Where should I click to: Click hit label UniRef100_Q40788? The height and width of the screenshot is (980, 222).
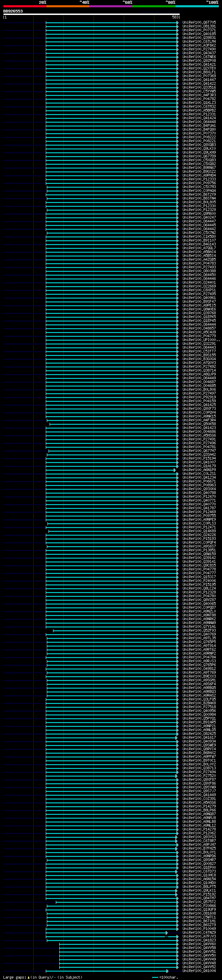tap(199, 493)
